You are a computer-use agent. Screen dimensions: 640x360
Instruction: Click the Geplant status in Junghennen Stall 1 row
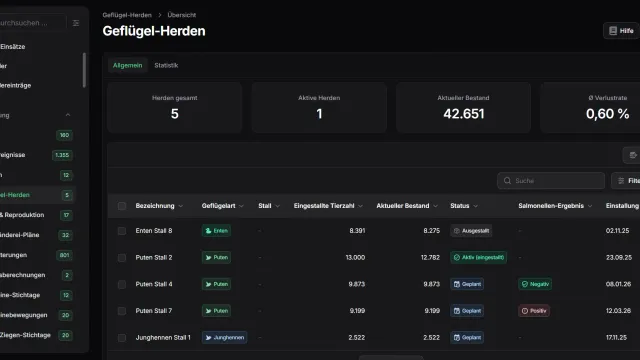pos(467,338)
